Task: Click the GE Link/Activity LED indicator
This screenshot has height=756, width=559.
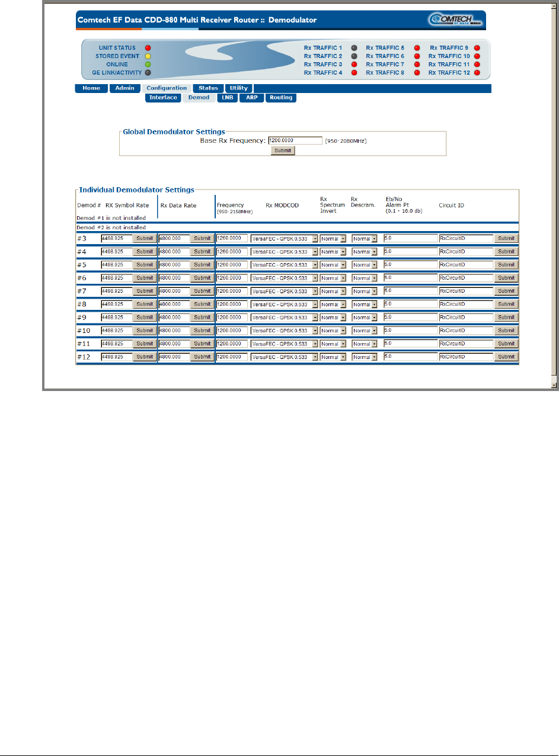Action: (x=148, y=72)
